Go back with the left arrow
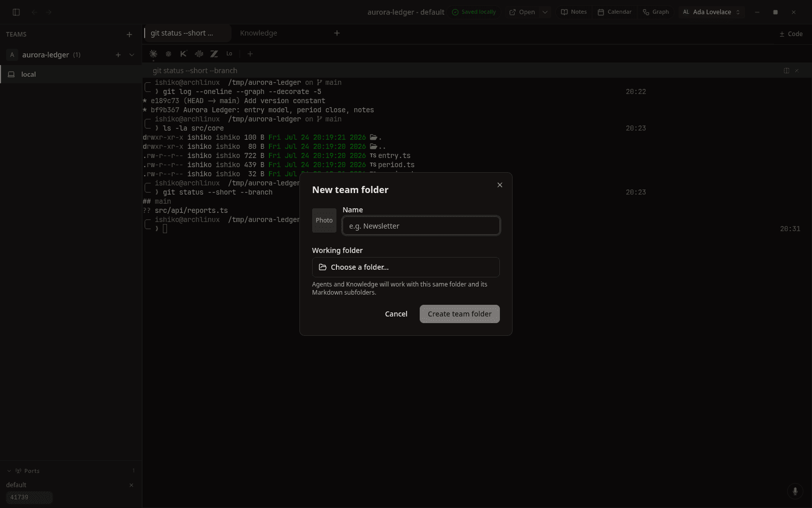This screenshot has height=508, width=812. pos(33,12)
